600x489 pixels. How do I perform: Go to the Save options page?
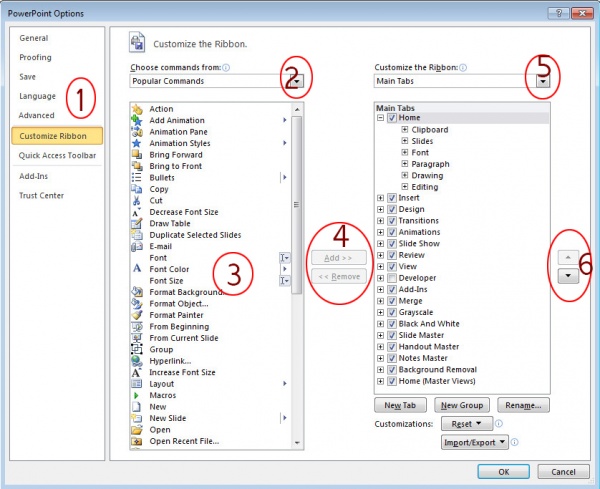(28, 77)
